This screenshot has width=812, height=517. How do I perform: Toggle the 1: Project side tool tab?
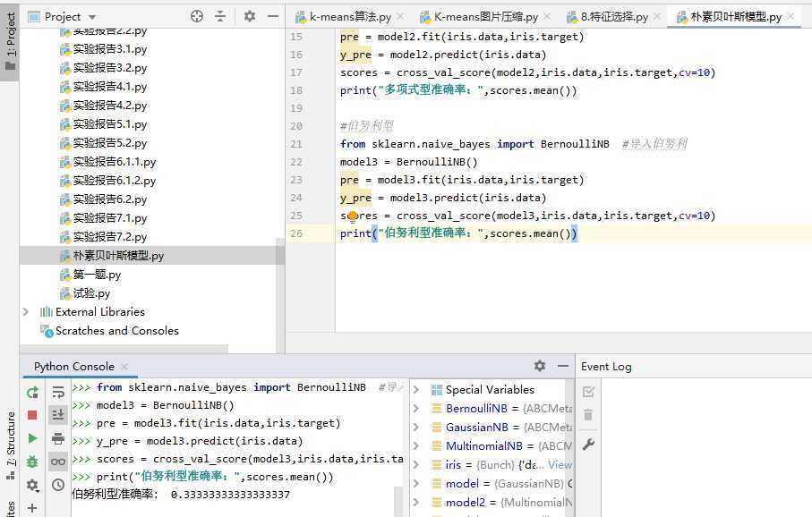tap(10, 41)
